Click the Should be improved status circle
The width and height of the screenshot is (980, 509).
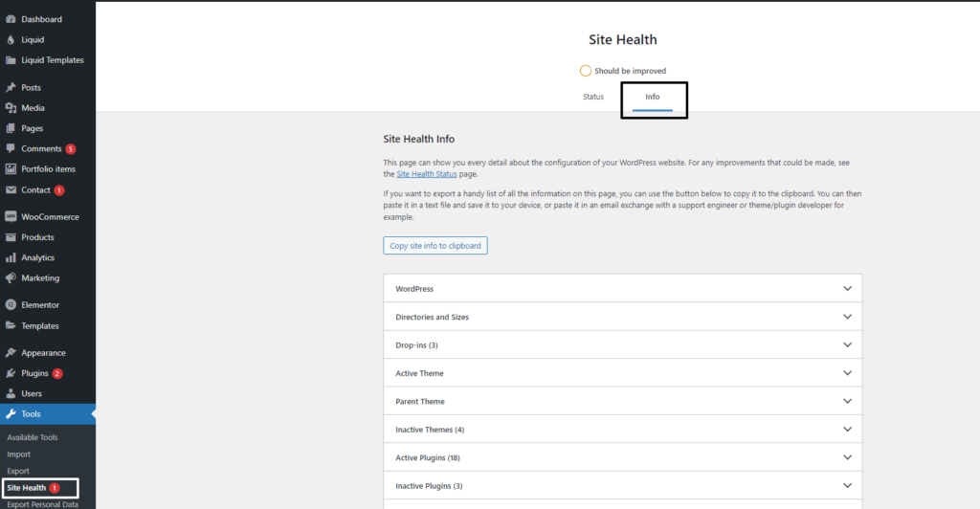click(x=585, y=71)
